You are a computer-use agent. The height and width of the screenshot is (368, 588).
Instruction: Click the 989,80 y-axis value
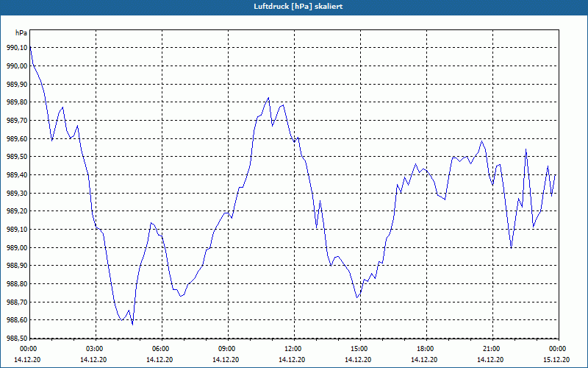(17, 102)
